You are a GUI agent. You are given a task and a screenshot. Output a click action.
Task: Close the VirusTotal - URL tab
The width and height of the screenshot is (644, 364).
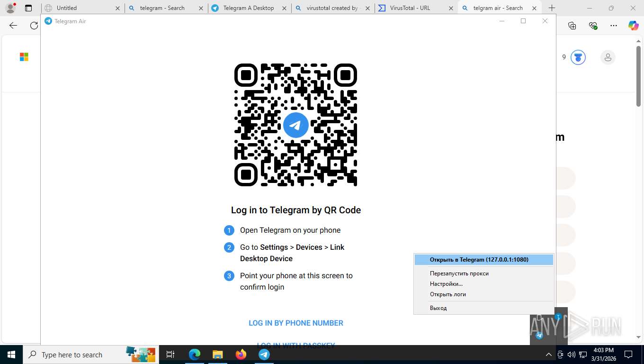(x=451, y=8)
